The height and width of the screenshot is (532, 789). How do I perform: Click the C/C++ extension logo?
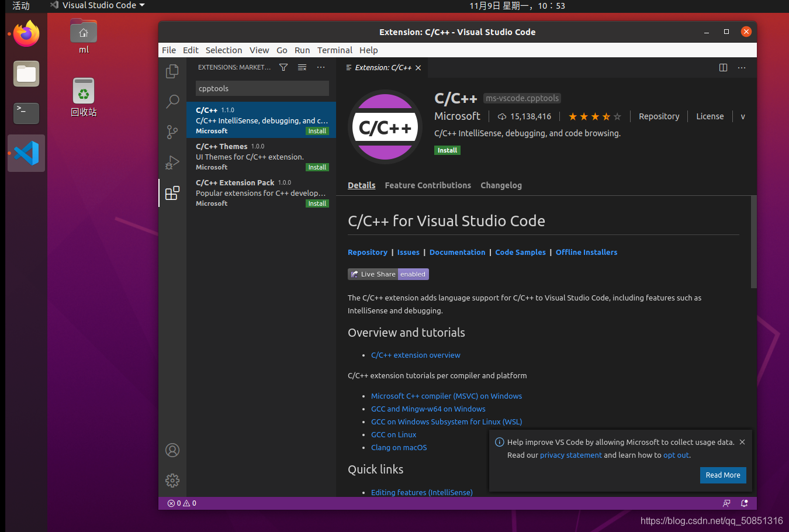[385, 127]
